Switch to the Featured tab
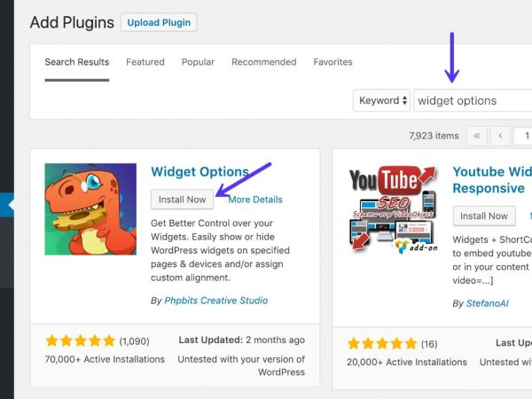This screenshot has width=532, height=399. (145, 62)
